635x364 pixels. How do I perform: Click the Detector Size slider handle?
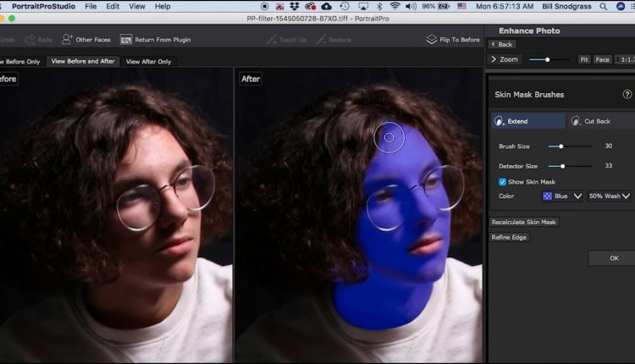[562, 166]
